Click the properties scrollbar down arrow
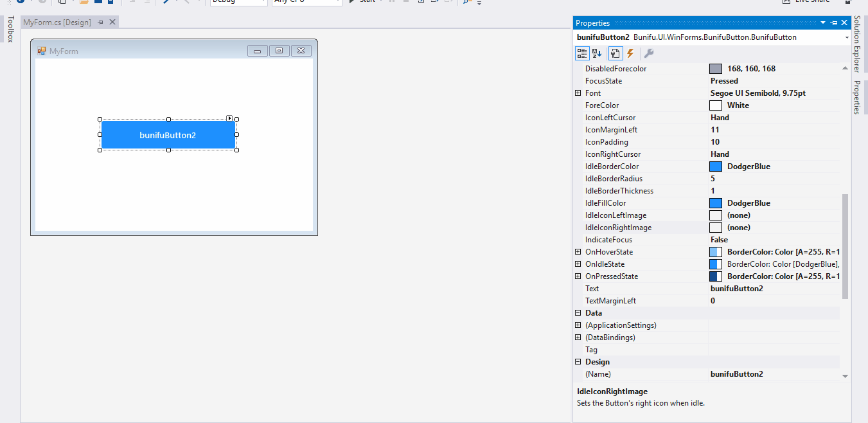The image size is (868, 423). pyautogui.click(x=845, y=376)
